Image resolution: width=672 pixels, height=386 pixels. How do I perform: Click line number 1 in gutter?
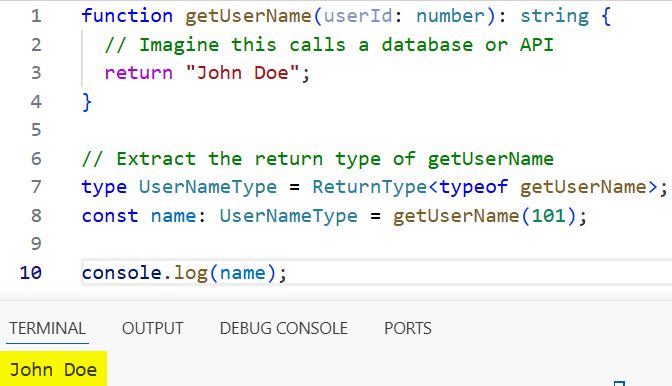point(36,16)
